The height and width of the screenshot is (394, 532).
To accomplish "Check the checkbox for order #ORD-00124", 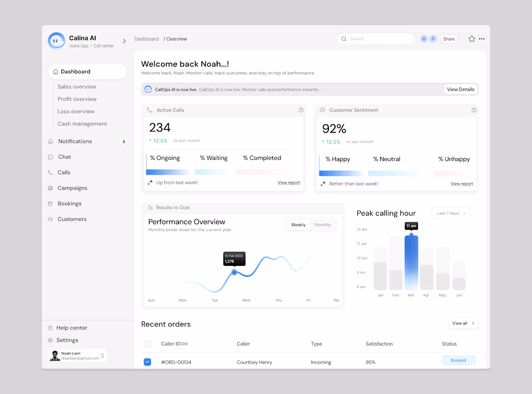I will pyautogui.click(x=148, y=362).
